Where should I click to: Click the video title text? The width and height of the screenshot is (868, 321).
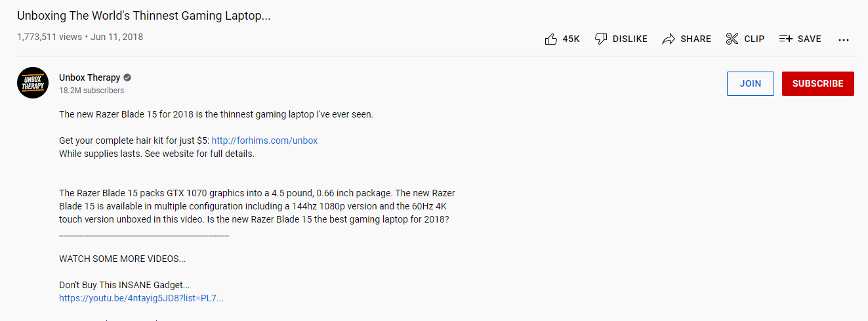pos(144,16)
